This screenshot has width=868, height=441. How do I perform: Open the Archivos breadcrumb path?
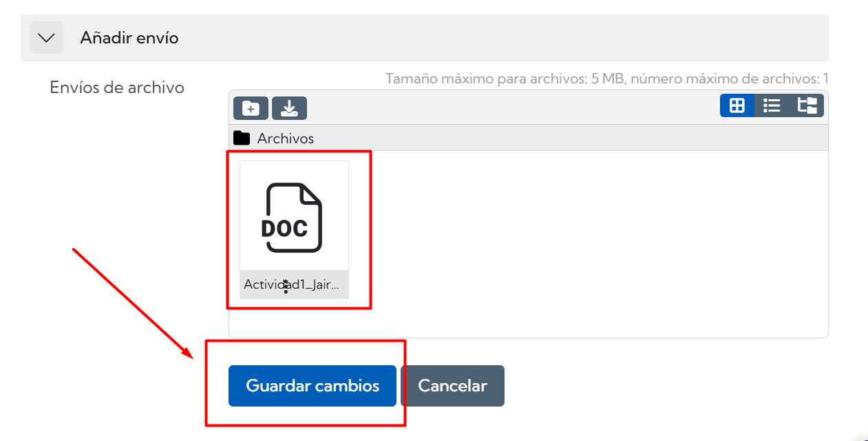(x=286, y=139)
